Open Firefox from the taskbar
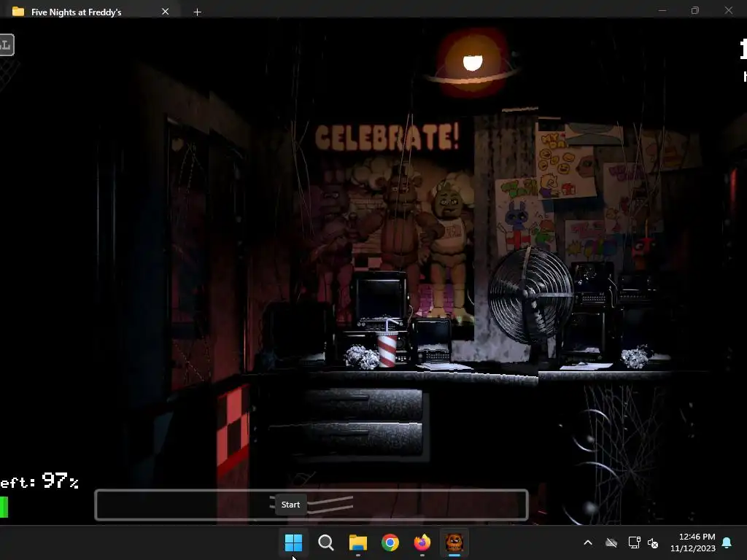Screen dimensions: 747x560 [422, 542]
